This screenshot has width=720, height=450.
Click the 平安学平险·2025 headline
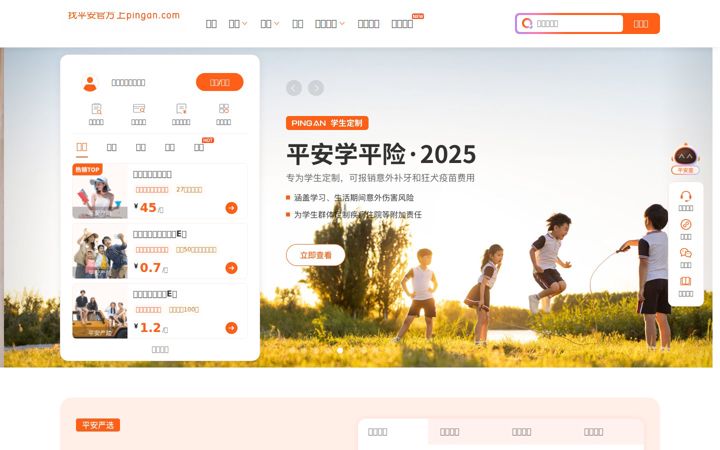click(x=381, y=154)
